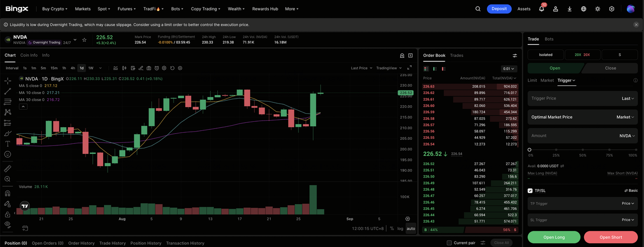Pick the text annotation tool

point(8,144)
